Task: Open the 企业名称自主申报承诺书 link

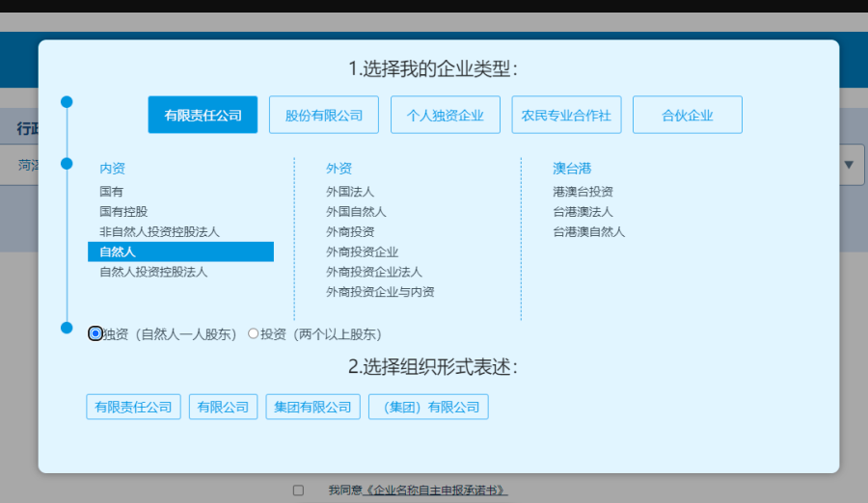Action: (x=435, y=490)
